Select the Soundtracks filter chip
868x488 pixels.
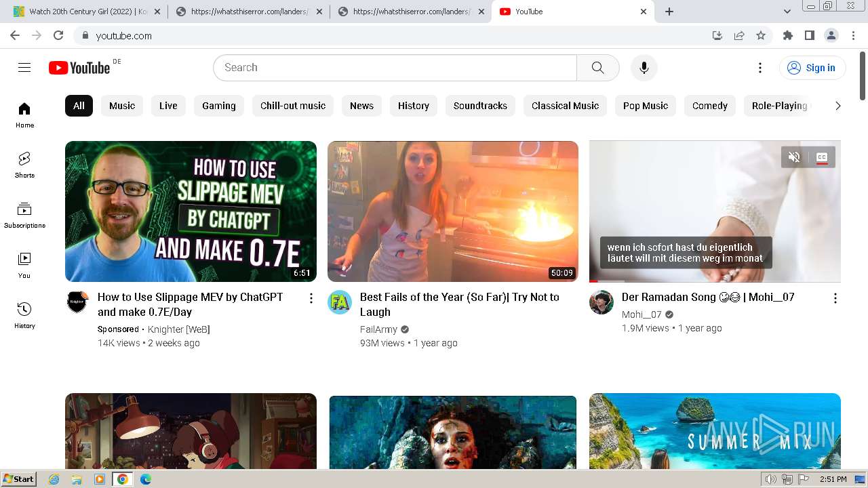click(480, 106)
